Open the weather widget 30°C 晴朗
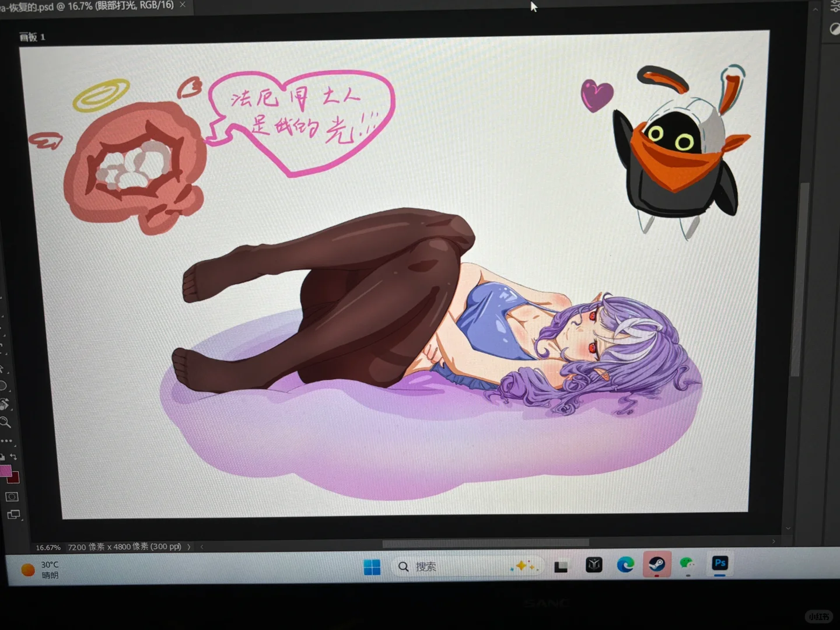This screenshot has width=840, height=630. tap(40, 569)
